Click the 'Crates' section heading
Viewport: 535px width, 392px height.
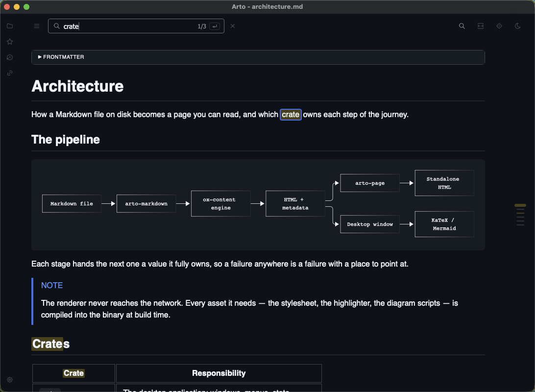pyautogui.click(x=51, y=344)
